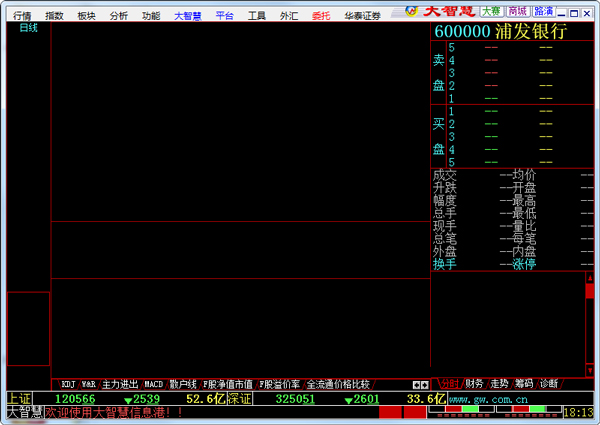The width and height of the screenshot is (600, 425).
Task: Click the red-outlined box in the left sidebar
Action: tap(28, 329)
